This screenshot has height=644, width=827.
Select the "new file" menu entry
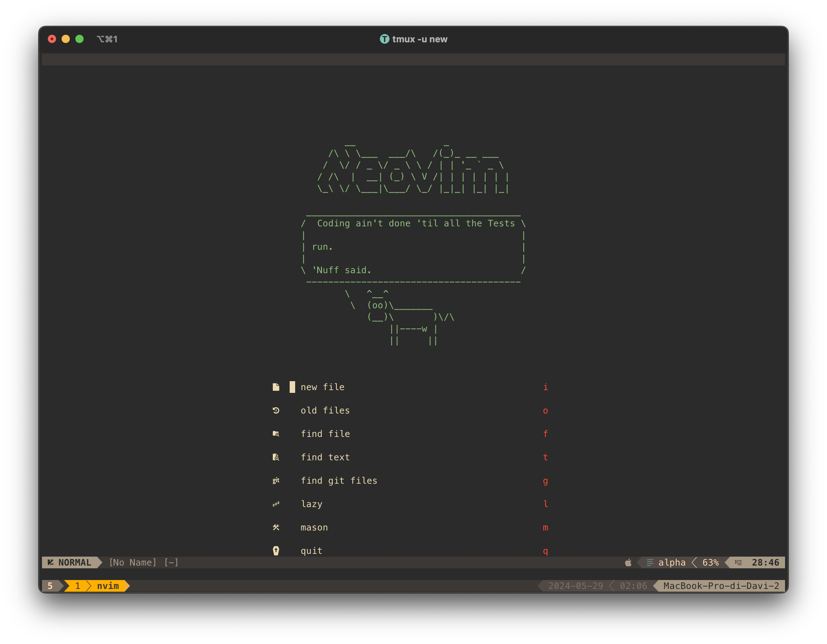[322, 387]
